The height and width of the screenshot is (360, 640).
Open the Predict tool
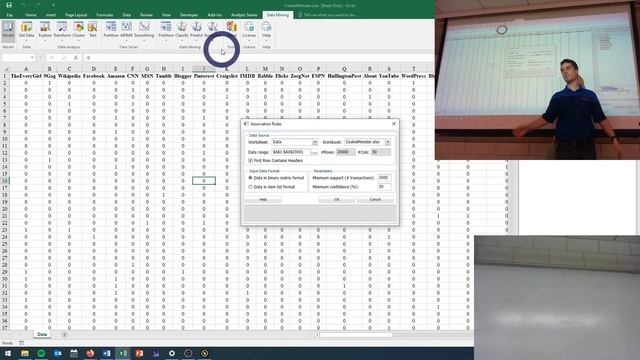coord(196,30)
